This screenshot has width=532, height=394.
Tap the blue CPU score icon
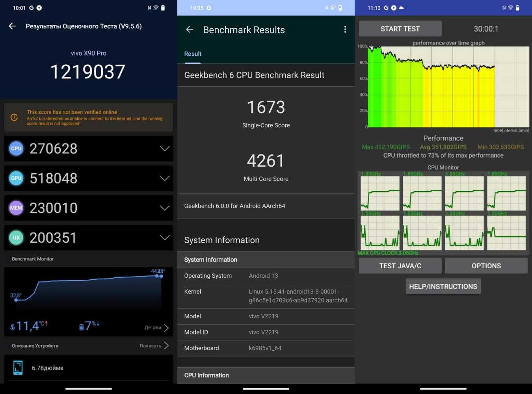point(16,149)
